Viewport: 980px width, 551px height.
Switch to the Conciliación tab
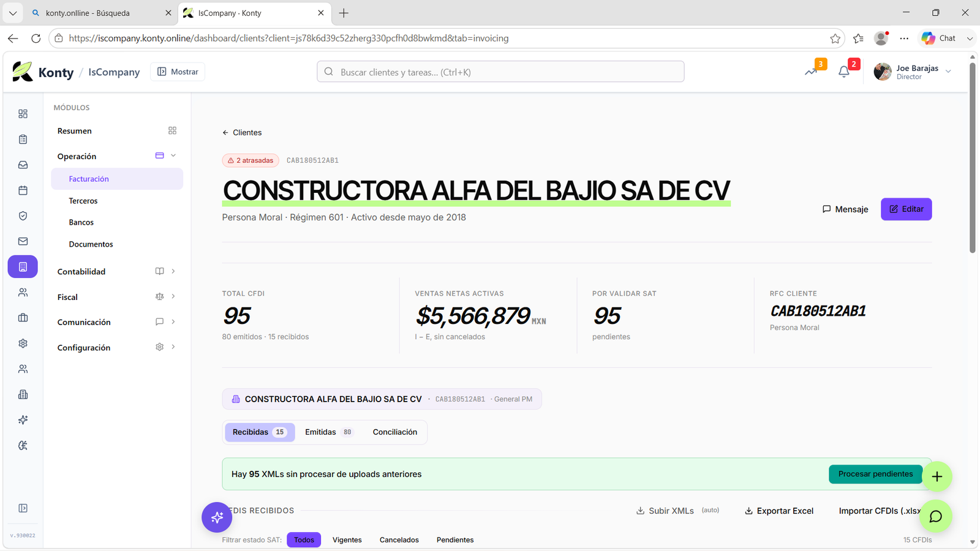coord(395,432)
